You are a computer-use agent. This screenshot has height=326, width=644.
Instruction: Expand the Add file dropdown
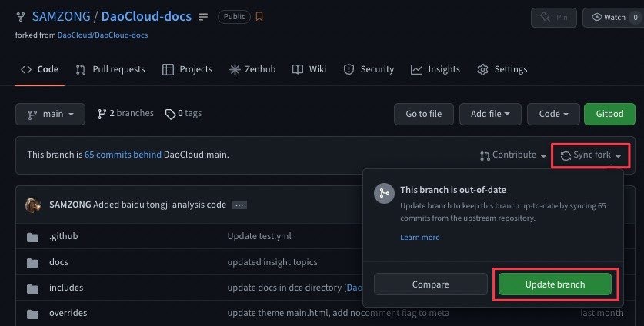[x=490, y=114]
